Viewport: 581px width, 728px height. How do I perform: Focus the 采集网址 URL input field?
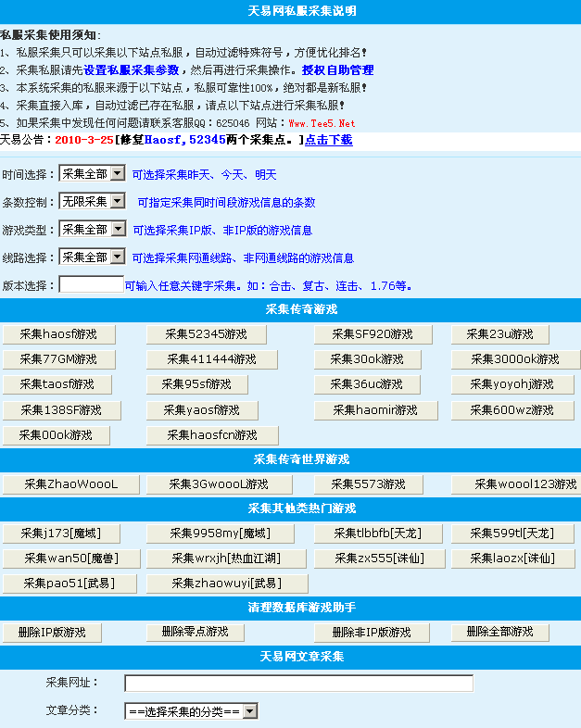[x=298, y=683]
